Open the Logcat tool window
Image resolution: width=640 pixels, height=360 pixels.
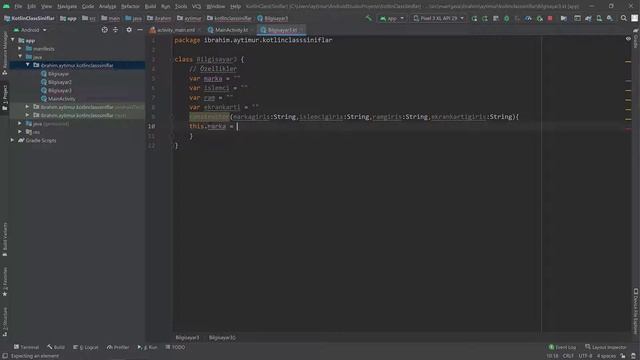[86, 347]
